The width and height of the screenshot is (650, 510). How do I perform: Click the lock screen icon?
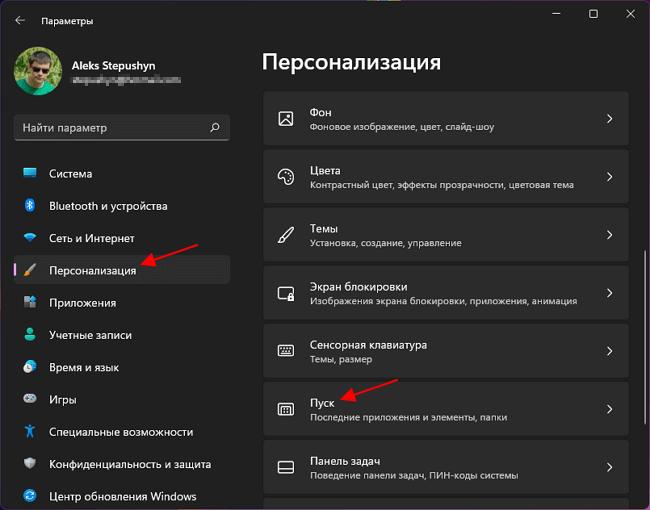pos(286,293)
